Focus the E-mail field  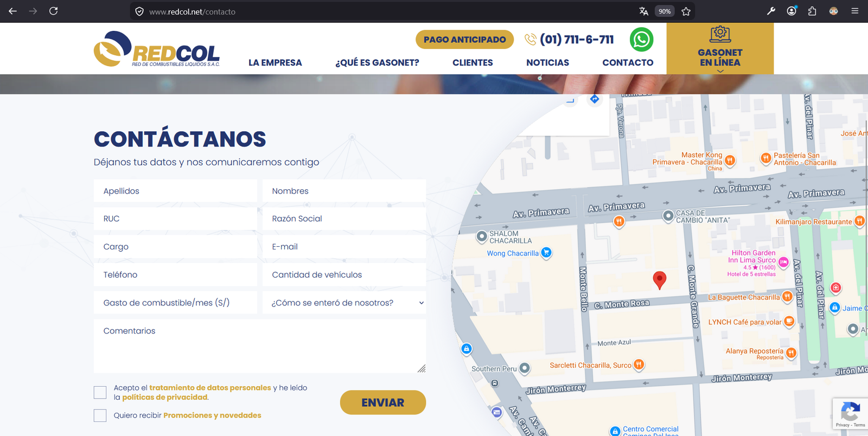pos(344,247)
